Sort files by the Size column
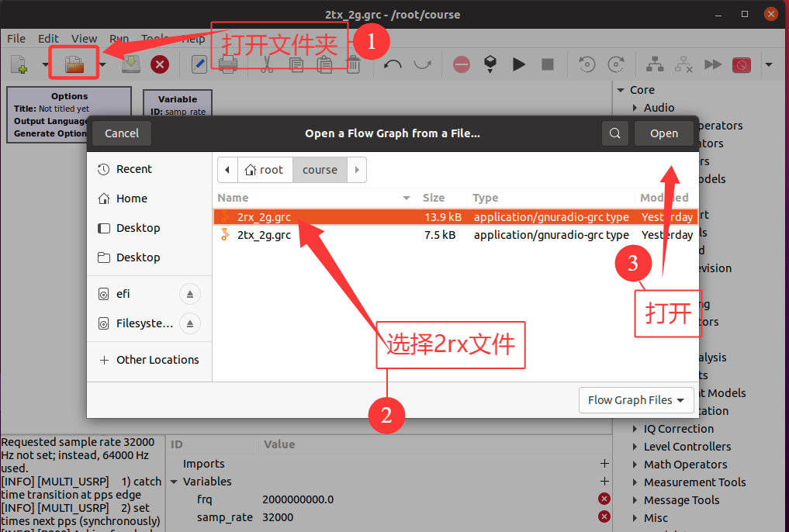This screenshot has width=789, height=532. coord(441,198)
